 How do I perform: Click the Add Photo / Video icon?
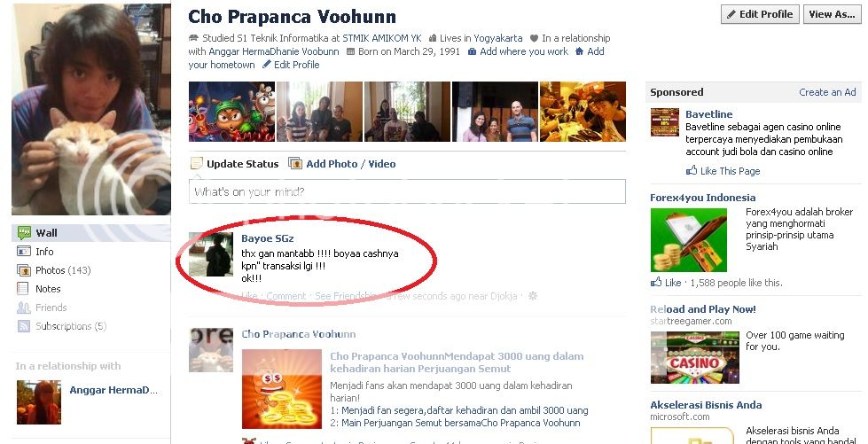pos(295,163)
